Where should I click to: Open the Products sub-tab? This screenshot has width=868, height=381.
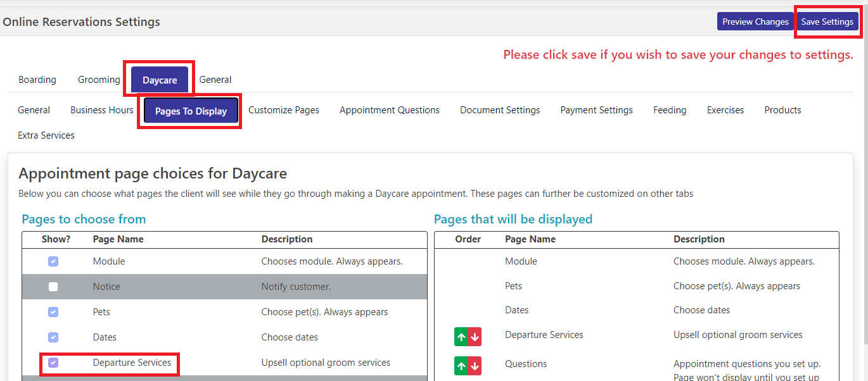782,110
